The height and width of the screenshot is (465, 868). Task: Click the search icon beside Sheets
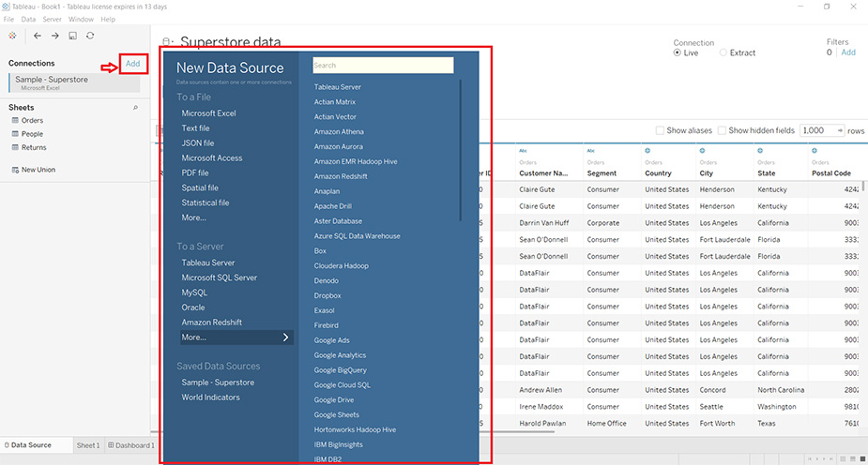pos(135,108)
